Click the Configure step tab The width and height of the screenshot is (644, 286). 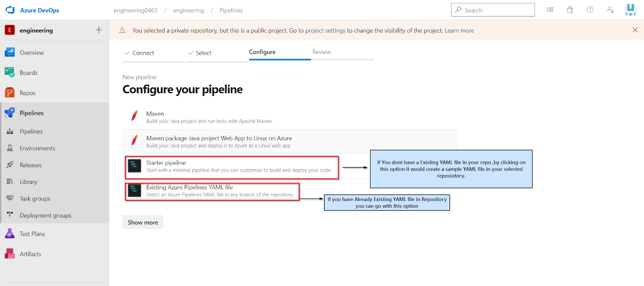[280, 52]
